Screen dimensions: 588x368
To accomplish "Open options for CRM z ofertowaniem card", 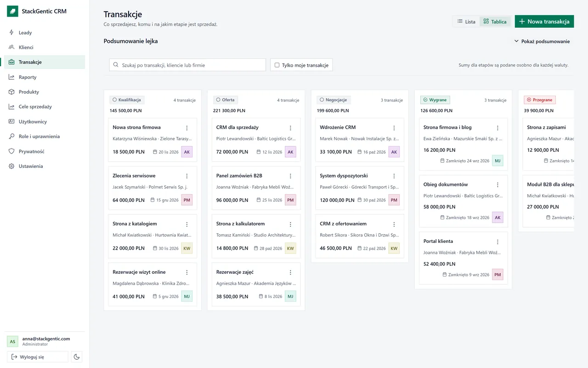I will click(x=394, y=224).
